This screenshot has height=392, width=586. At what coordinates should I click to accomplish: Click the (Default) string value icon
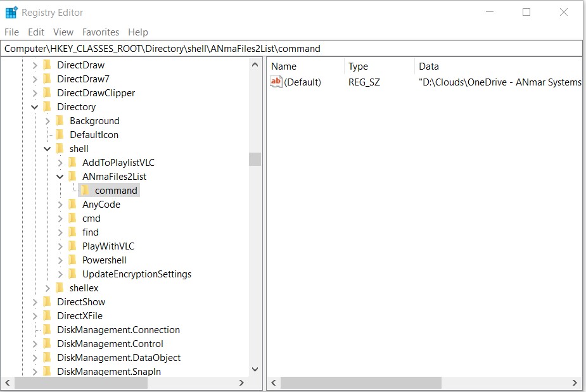click(276, 82)
